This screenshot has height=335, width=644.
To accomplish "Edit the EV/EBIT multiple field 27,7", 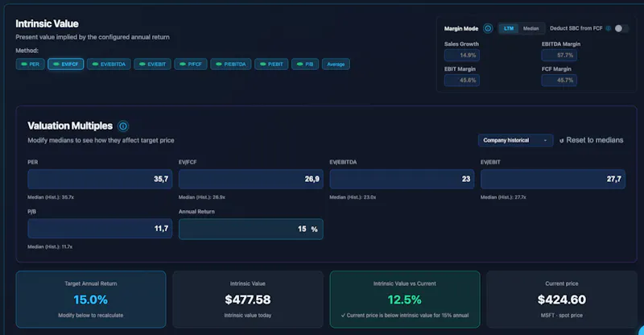I will point(553,180).
